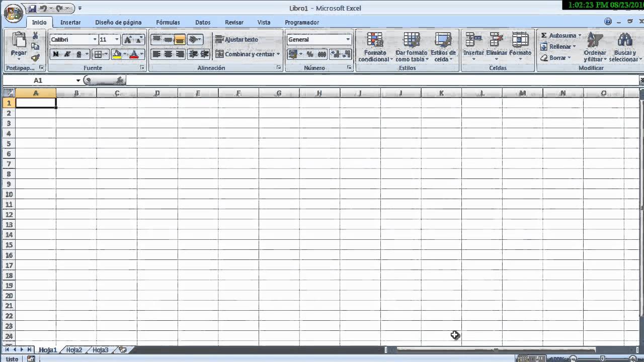The width and height of the screenshot is (644, 362).
Task: Decrease indent in the alignment group
Action: (193, 54)
